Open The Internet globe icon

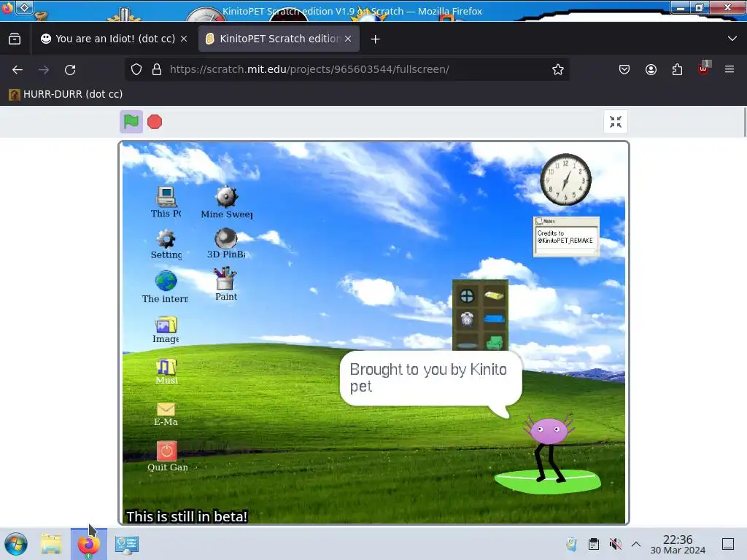(166, 287)
